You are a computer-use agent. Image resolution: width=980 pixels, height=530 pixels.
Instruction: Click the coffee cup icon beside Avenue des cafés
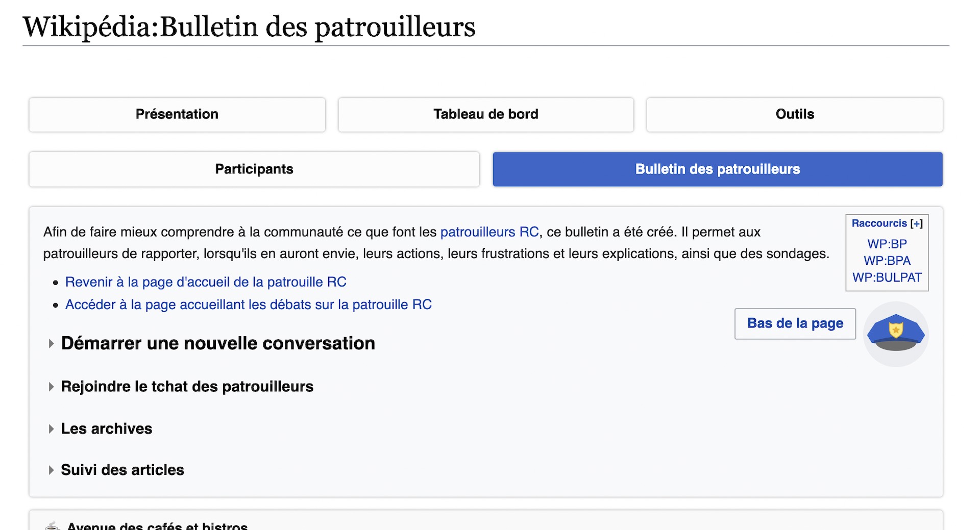click(52, 526)
